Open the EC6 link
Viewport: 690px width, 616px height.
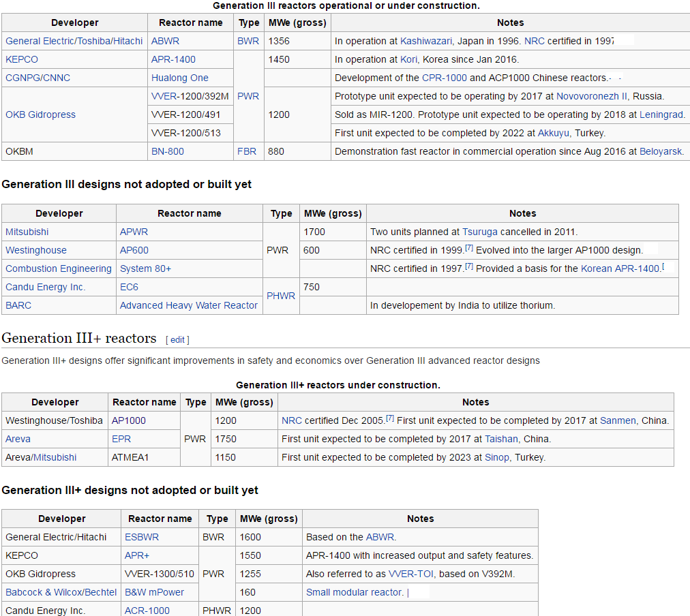129,287
